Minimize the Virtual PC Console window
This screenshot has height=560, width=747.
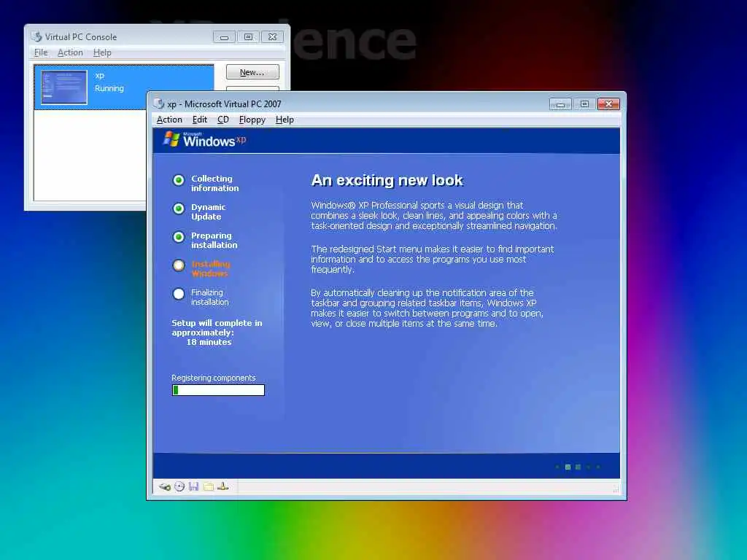pos(224,37)
